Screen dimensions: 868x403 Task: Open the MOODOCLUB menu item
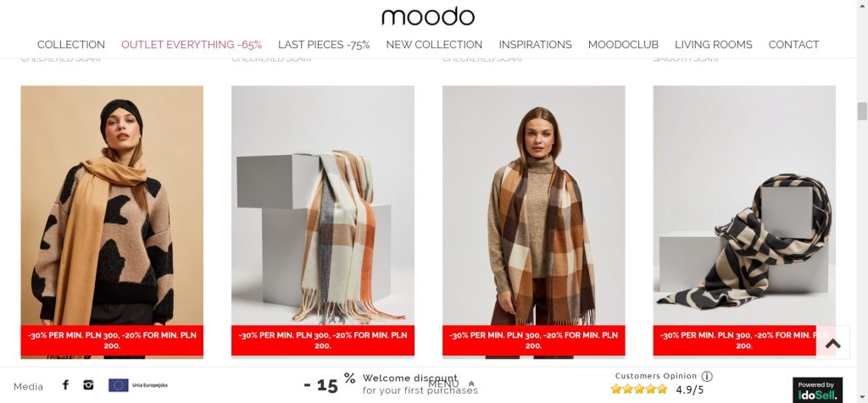click(x=623, y=45)
